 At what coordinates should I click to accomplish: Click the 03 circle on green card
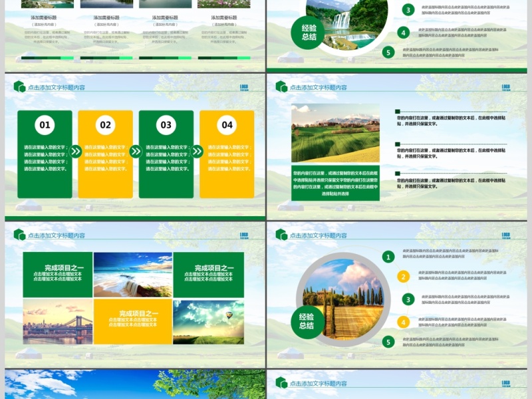coord(166,124)
